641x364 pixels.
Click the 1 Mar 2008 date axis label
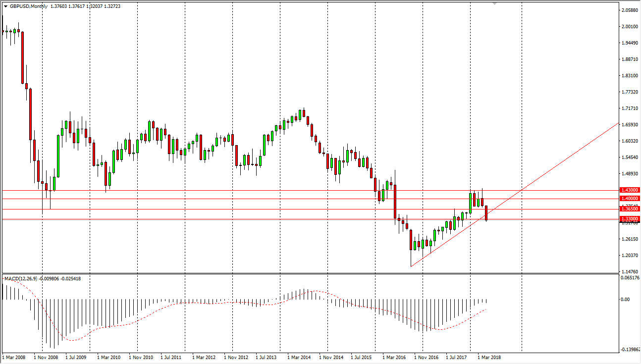point(13,357)
